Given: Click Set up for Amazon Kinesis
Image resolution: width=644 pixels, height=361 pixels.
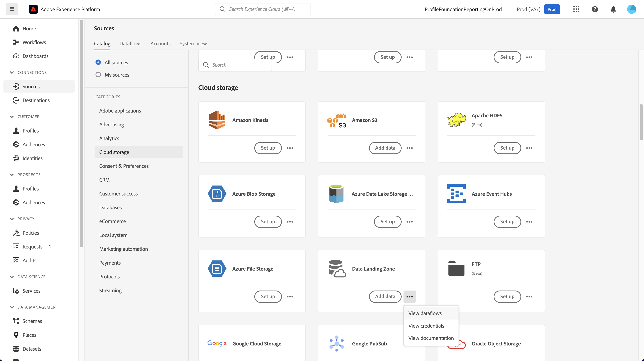Looking at the screenshot, I should 268,148.
